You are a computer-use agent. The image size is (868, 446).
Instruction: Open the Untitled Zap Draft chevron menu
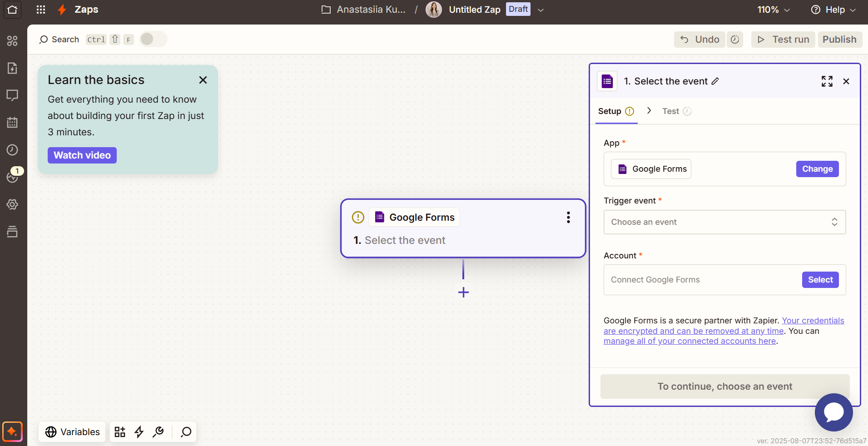[541, 10]
